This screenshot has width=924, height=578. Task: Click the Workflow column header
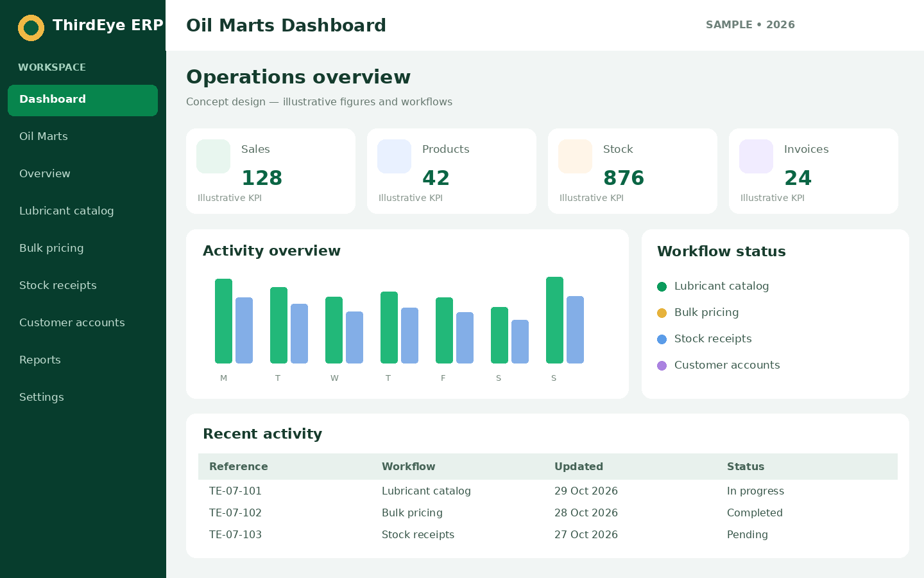409,466
